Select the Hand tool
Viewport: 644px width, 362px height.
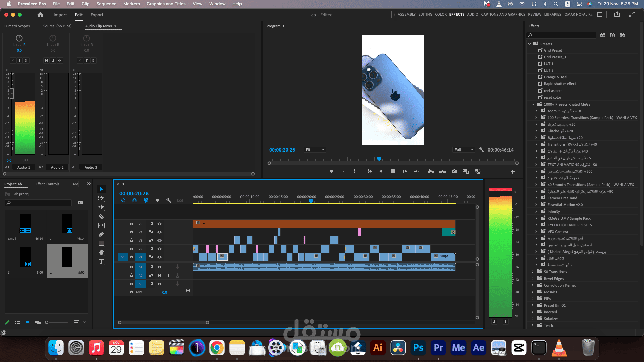coord(101,252)
